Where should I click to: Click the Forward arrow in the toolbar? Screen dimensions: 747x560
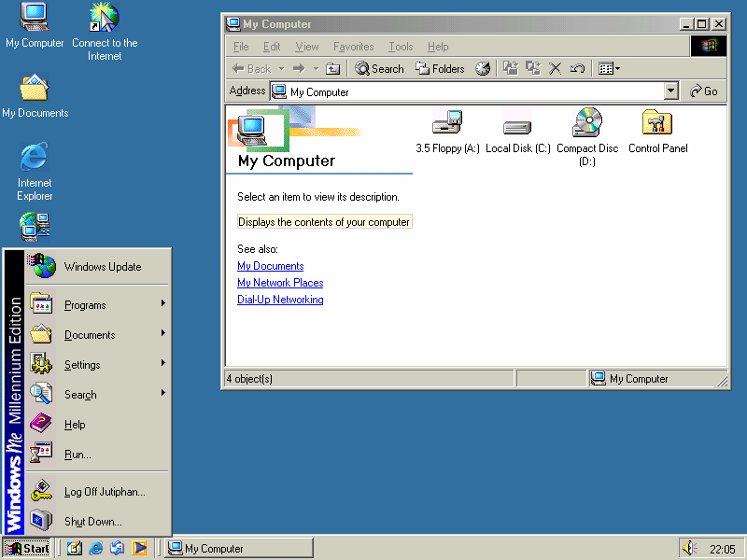299,69
